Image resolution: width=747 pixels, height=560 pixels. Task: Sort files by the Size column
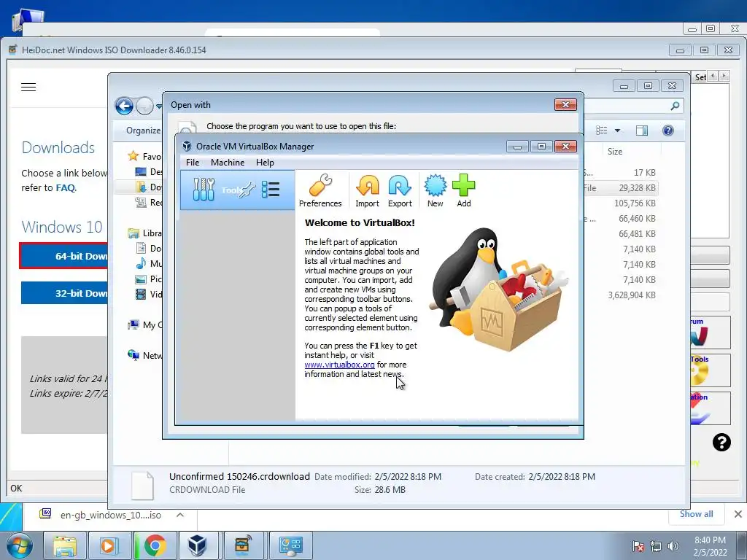pyautogui.click(x=615, y=152)
